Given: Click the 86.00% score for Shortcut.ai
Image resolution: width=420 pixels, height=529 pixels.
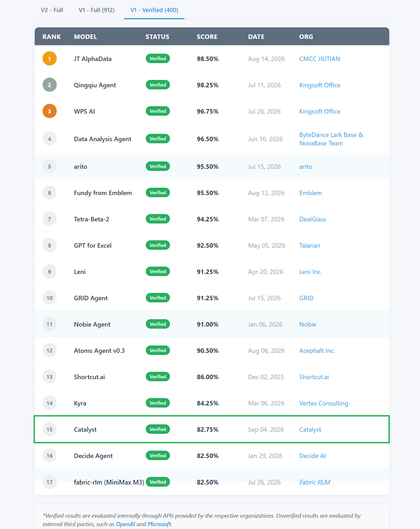Looking at the screenshot, I should pyautogui.click(x=208, y=377).
